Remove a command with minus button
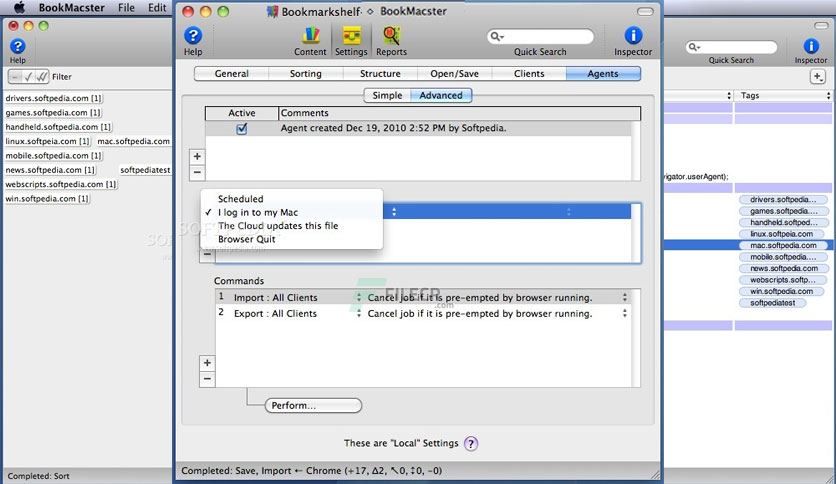 (207, 379)
